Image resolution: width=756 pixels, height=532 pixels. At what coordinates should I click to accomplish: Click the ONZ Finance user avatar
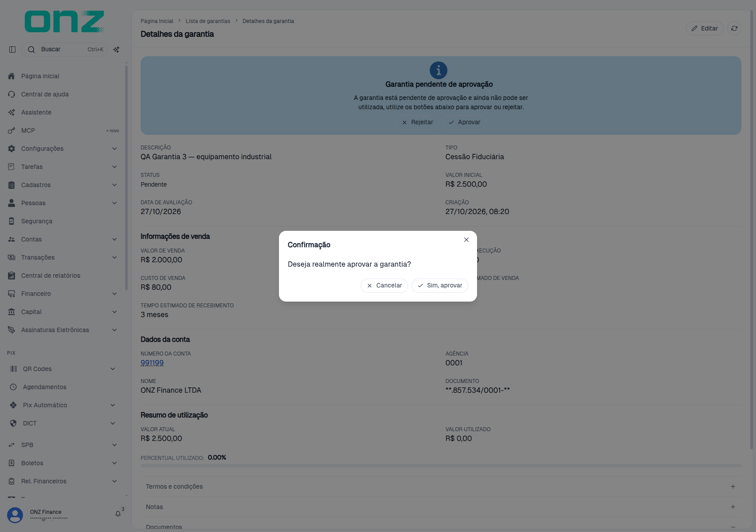(15, 515)
